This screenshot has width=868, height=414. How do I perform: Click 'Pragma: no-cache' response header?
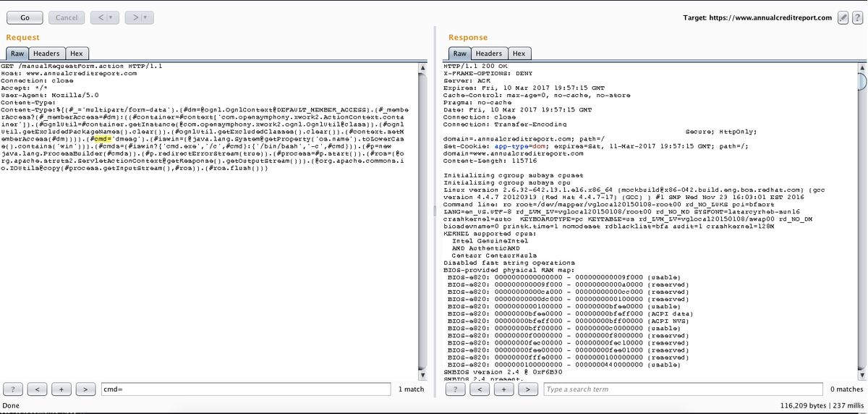(x=477, y=102)
